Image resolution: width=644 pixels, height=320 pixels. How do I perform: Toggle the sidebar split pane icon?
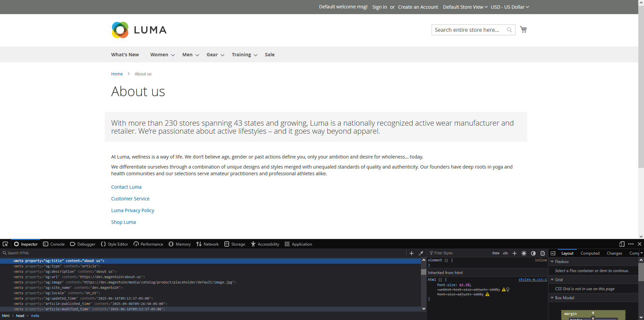553,253
